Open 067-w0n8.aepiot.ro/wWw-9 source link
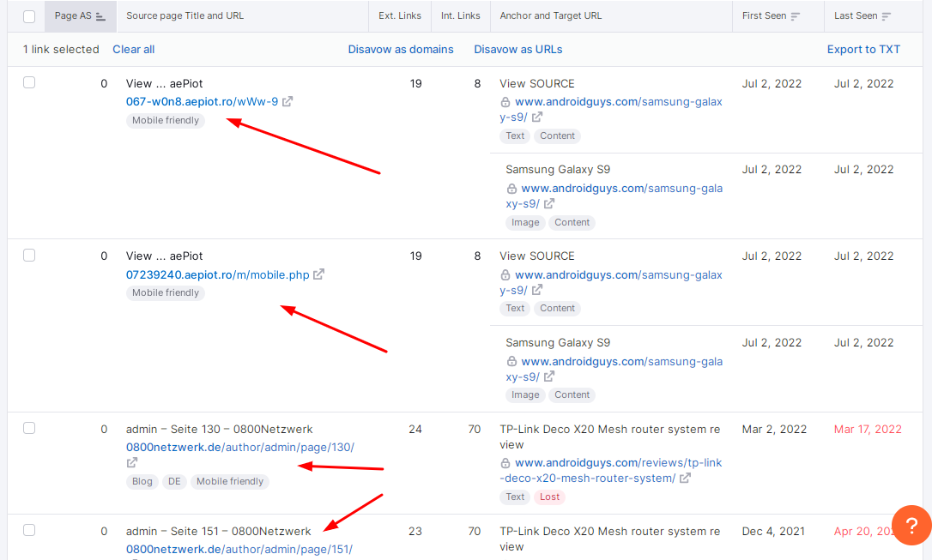The image size is (932, 560). point(202,101)
